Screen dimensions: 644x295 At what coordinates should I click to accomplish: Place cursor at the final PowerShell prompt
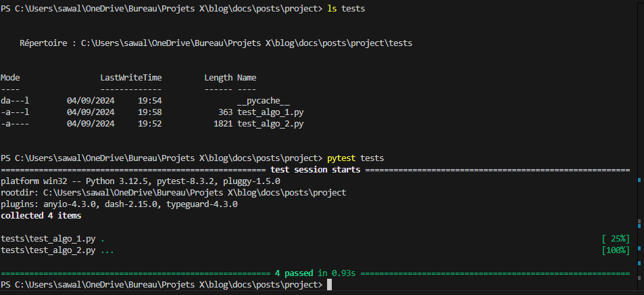pos(329,285)
